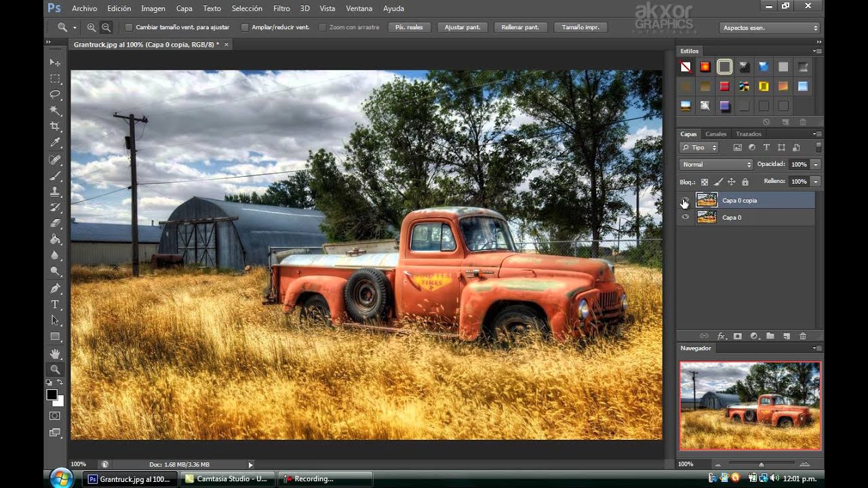Screen dimensions: 868x488
Task: Toggle lock transparent pixels
Action: pyautogui.click(x=705, y=182)
